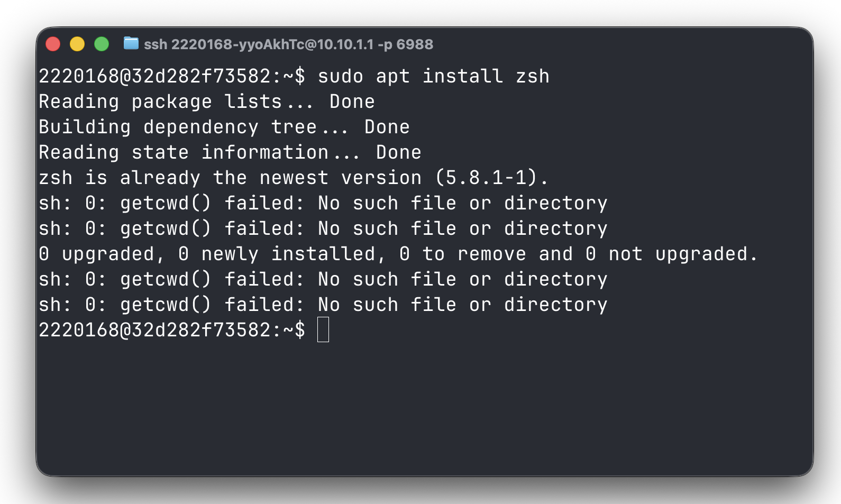Click the 'Building dependency tree' output line
Screen dimensions: 841x504
pos(224,127)
